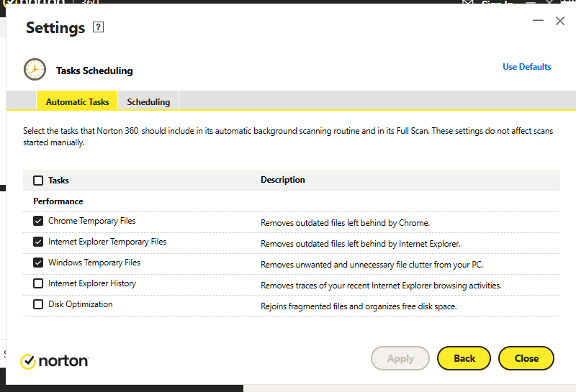The width and height of the screenshot is (576, 392).
Task: Enable Internet Explorer History cleanup
Action: (38, 283)
